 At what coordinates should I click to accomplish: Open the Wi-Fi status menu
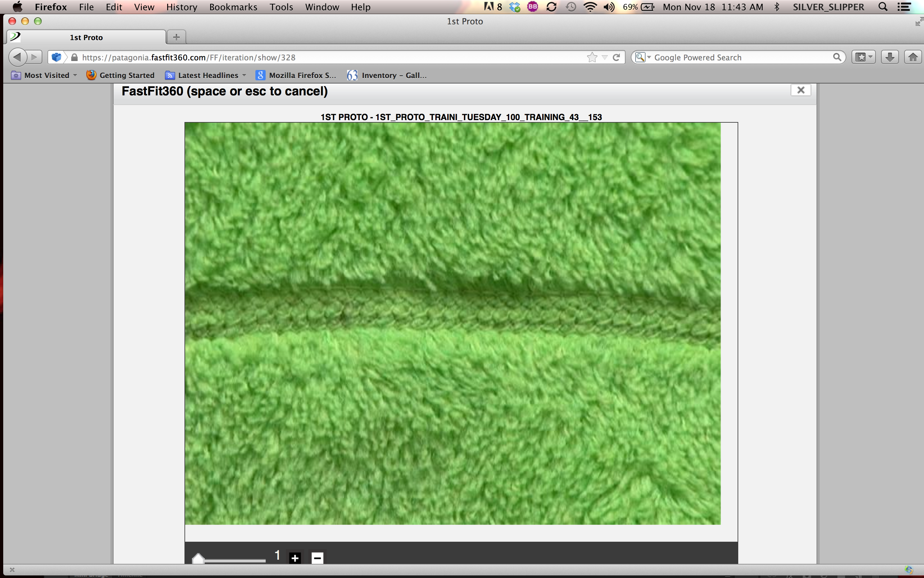point(590,7)
